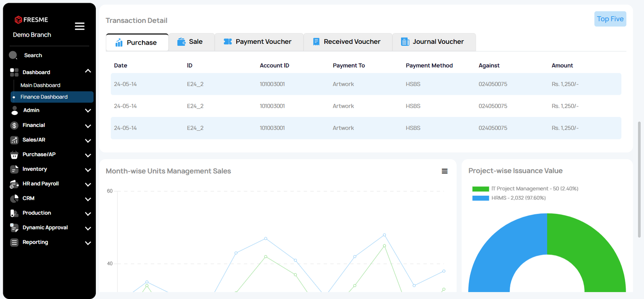Click the Sales/AR chart icon

14,140
